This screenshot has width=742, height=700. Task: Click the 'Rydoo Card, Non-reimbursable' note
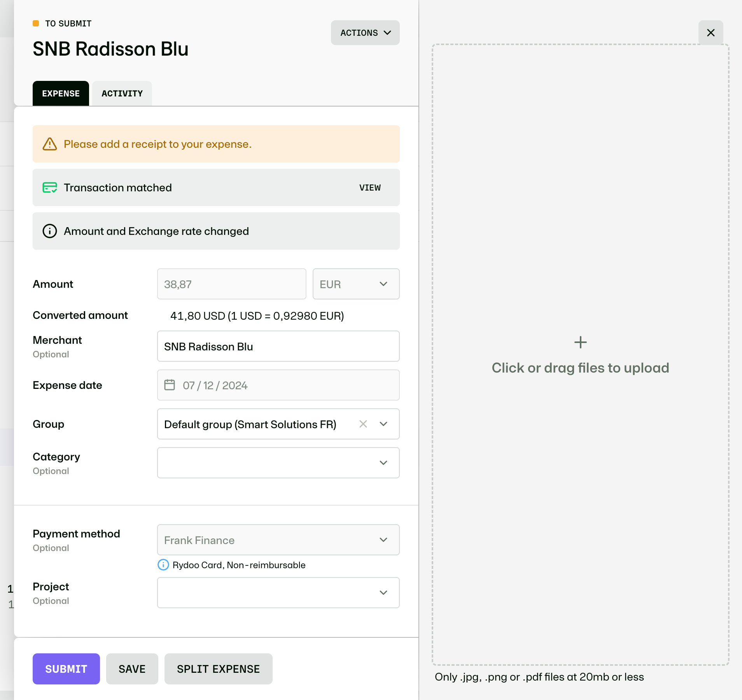tap(239, 565)
